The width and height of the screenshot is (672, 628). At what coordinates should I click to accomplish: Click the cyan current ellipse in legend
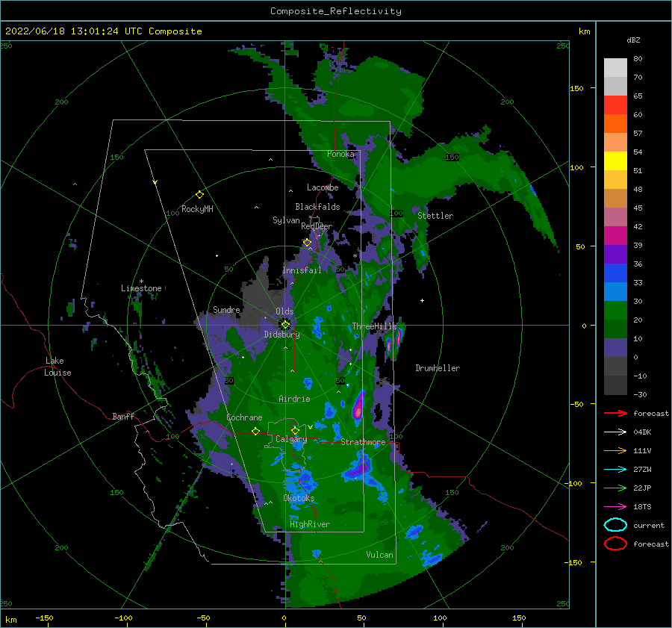point(615,525)
